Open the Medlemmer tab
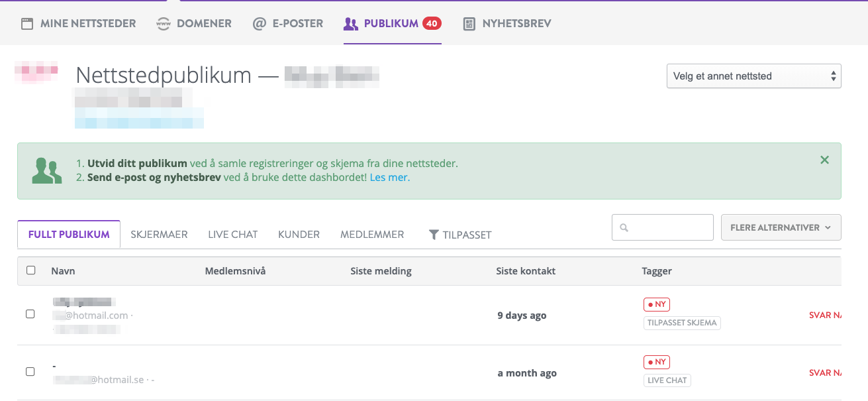The width and height of the screenshot is (868, 401). (372, 235)
